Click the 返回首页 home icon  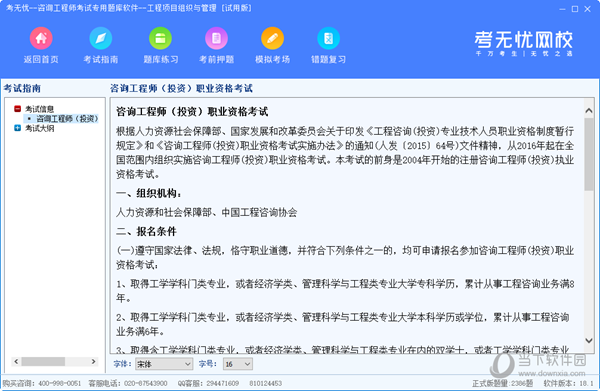click(41, 38)
